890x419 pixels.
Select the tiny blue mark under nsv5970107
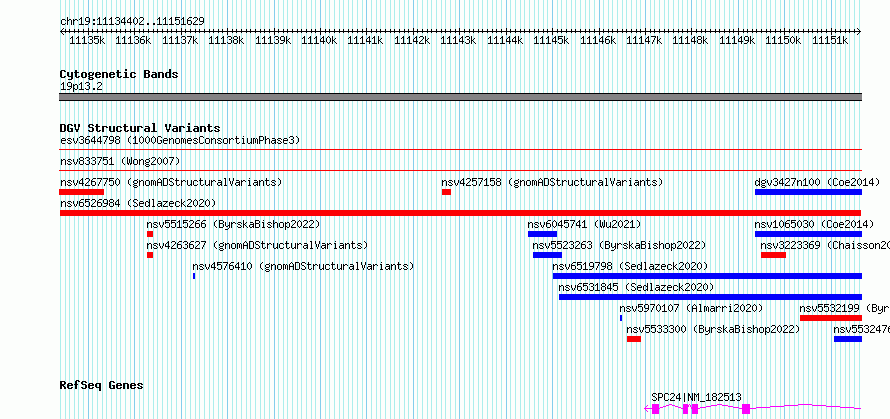click(621, 318)
